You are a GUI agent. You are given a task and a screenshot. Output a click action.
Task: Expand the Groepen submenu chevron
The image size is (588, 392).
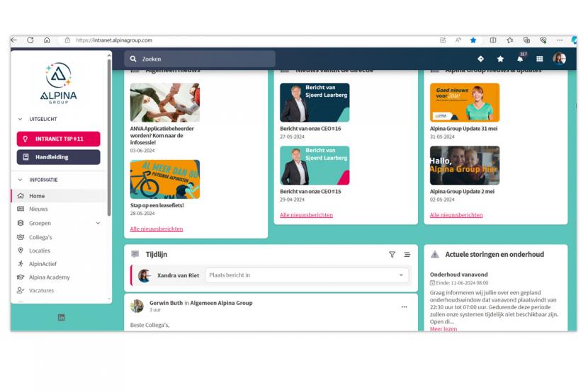coord(98,223)
